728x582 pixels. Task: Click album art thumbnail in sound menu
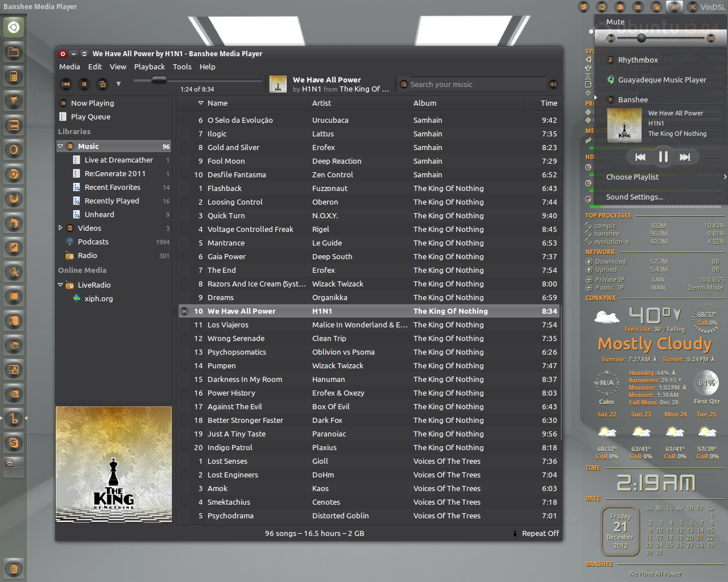624,125
